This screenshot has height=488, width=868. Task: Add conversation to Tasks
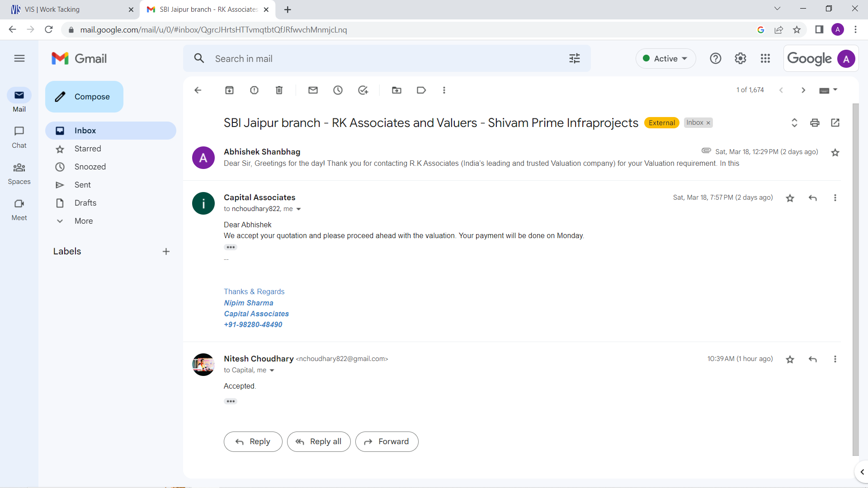363,90
